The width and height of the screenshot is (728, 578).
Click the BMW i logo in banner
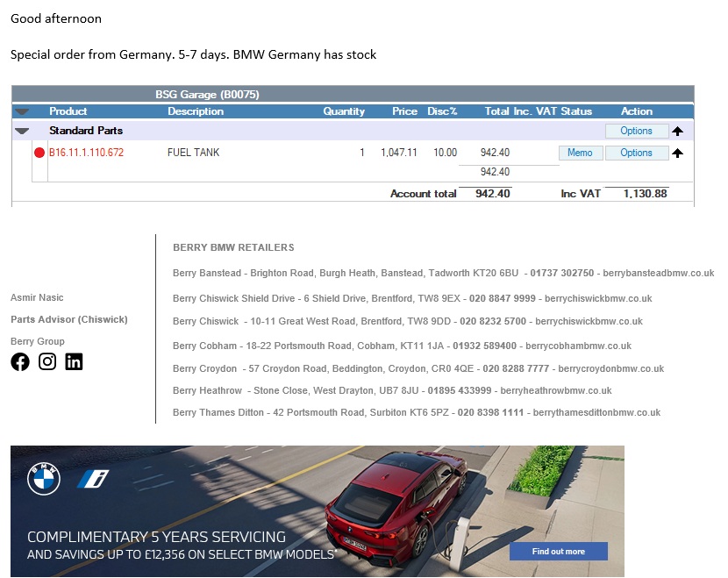click(x=91, y=479)
